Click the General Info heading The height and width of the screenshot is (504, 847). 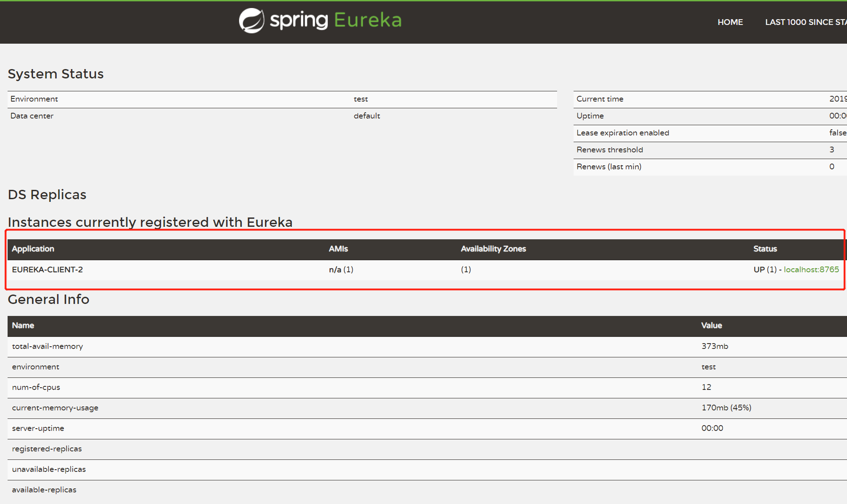coord(48,299)
